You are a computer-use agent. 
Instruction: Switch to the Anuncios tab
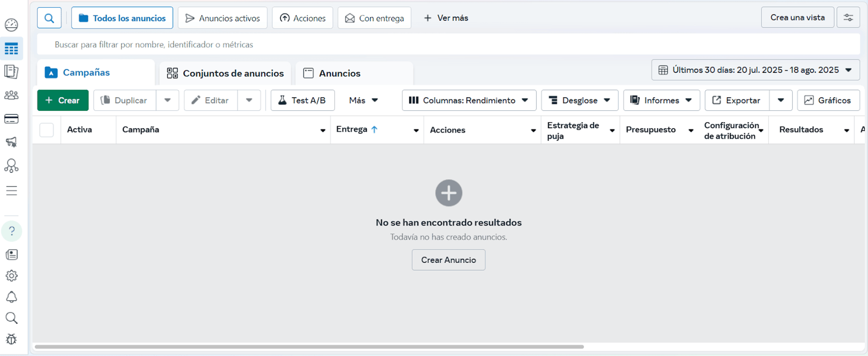[x=354, y=73]
